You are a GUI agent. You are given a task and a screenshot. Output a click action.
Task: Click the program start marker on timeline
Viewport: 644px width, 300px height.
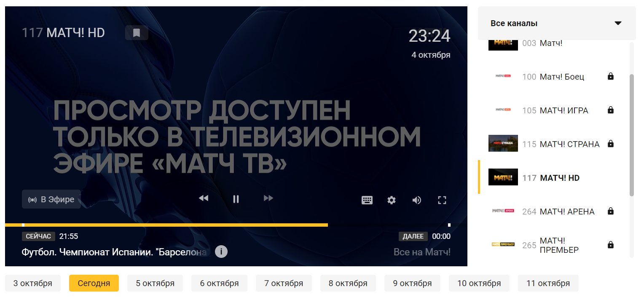click(23, 225)
